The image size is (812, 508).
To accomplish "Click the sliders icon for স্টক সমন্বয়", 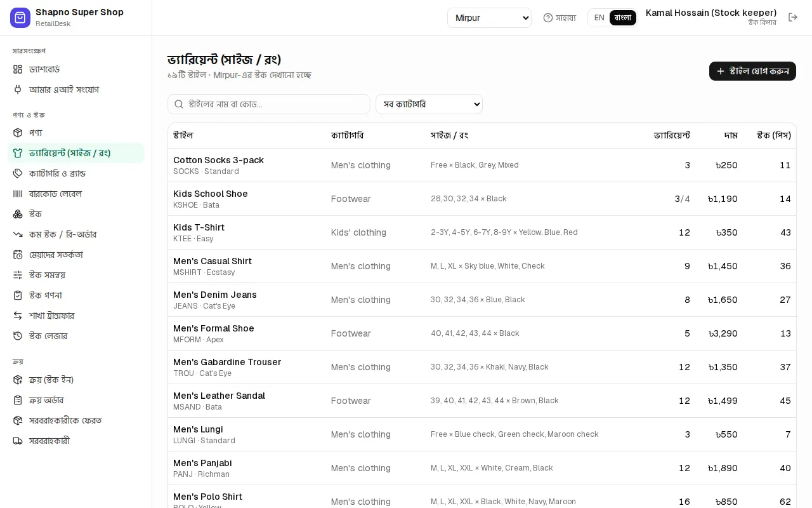I will tap(18, 275).
